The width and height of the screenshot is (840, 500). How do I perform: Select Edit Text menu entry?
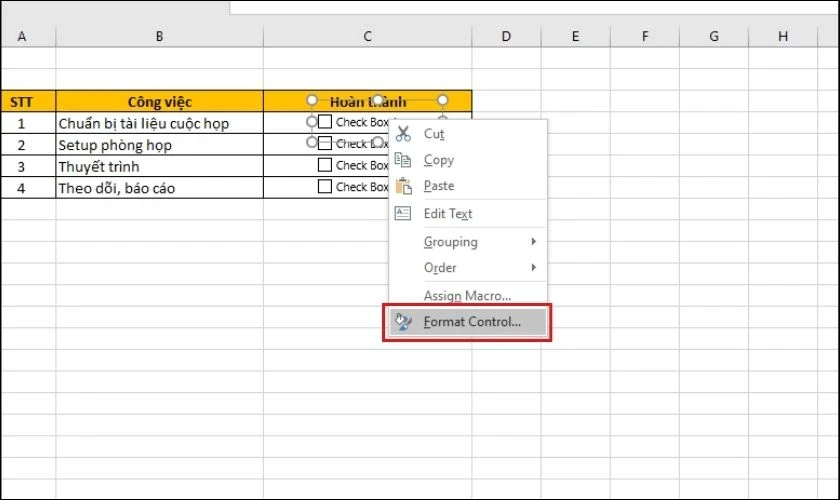pyautogui.click(x=468, y=213)
